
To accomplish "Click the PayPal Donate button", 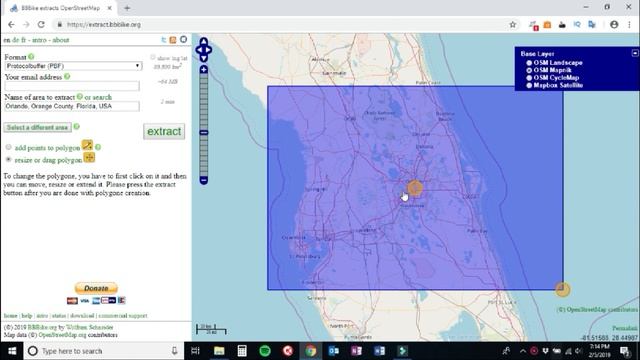I will [96, 288].
